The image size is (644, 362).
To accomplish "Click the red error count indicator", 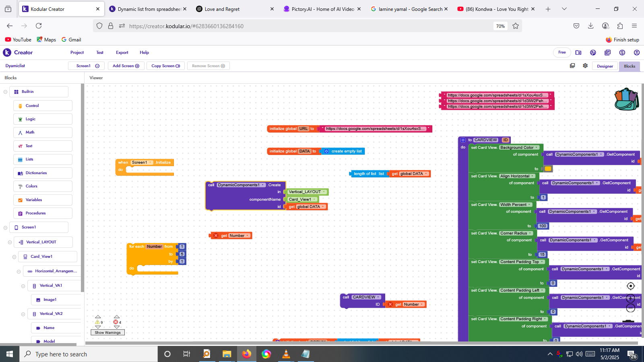I will (116, 322).
